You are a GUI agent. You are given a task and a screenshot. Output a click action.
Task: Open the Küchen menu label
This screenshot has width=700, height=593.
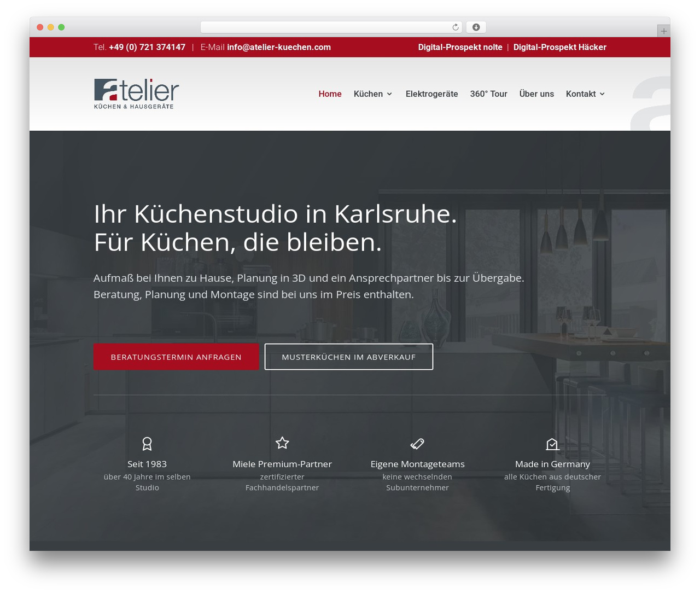pyautogui.click(x=368, y=94)
